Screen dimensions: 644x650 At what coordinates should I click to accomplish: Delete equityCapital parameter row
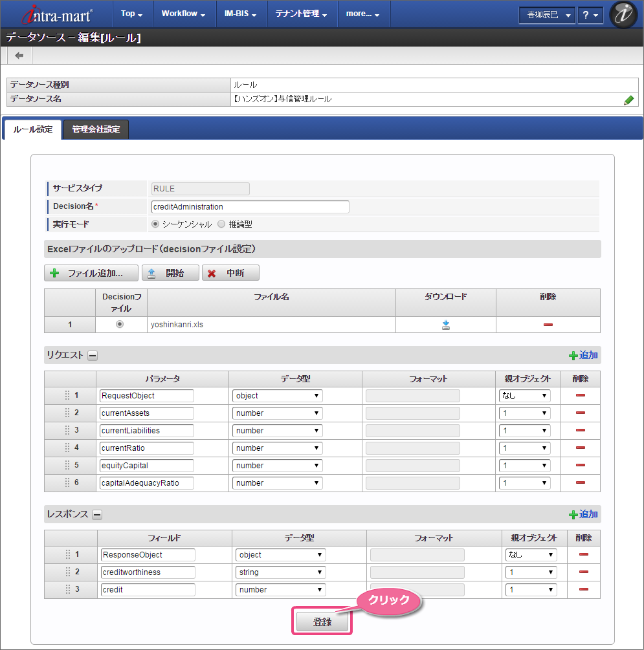tap(580, 465)
